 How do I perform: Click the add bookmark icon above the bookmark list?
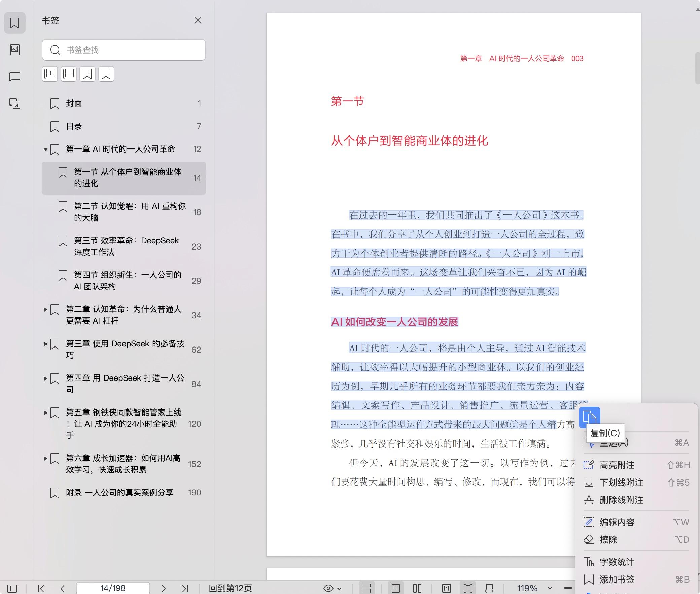point(87,74)
